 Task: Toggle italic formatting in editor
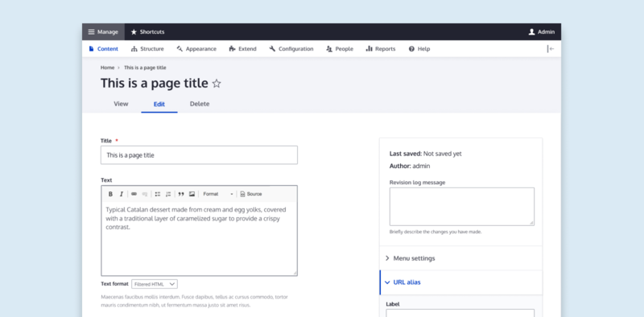122,194
